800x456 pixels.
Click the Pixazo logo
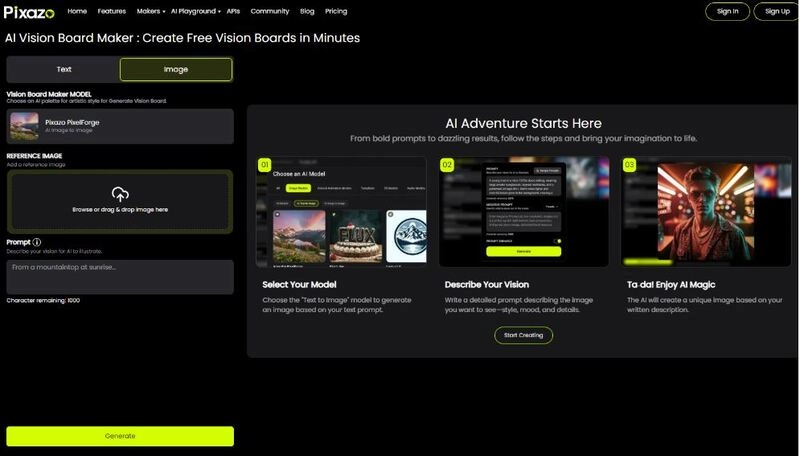coord(29,12)
